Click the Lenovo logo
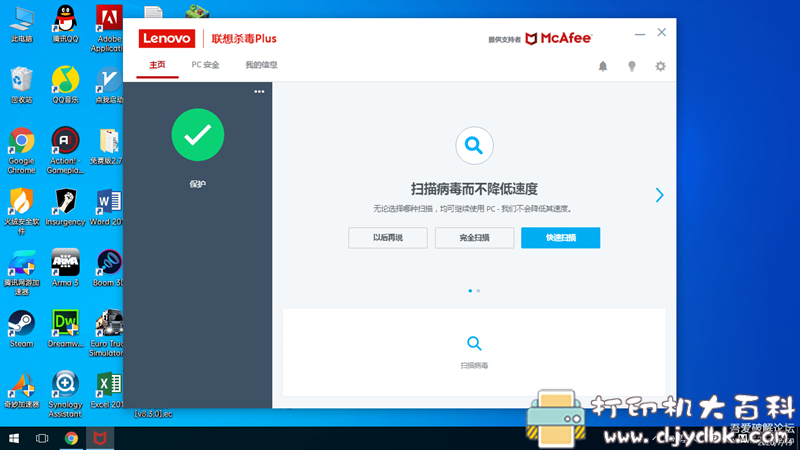 pyautogui.click(x=167, y=38)
